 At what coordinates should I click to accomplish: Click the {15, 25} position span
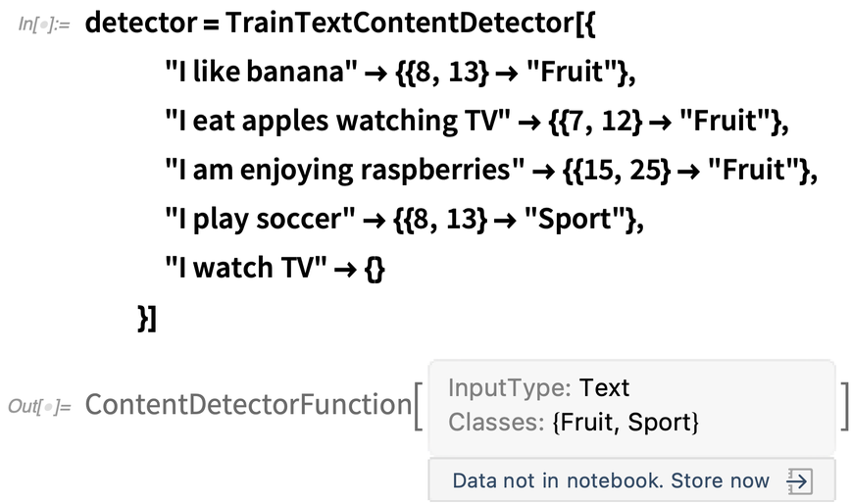(619, 170)
